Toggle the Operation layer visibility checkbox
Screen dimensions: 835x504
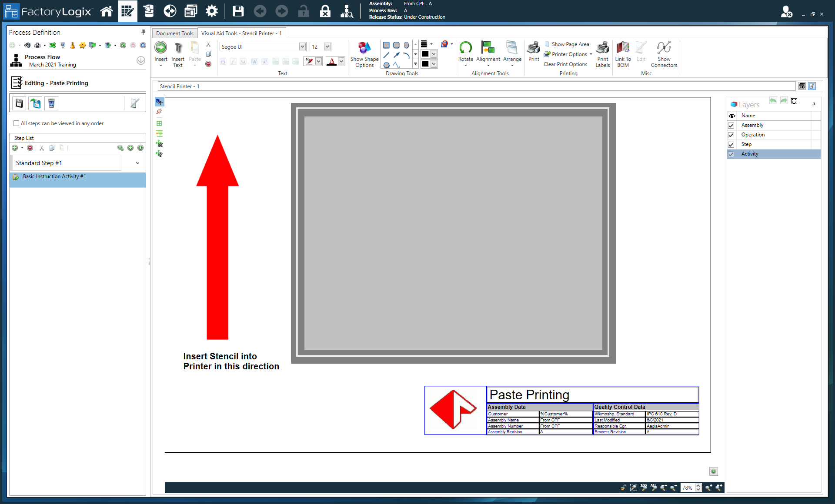(x=731, y=135)
